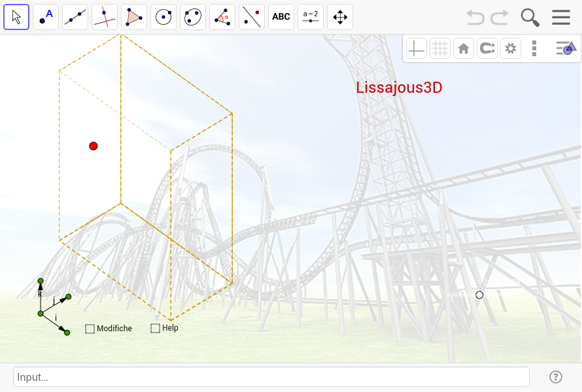This screenshot has height=392, width=582.
Task: Open the input help question mark
Action: (556, 377)
